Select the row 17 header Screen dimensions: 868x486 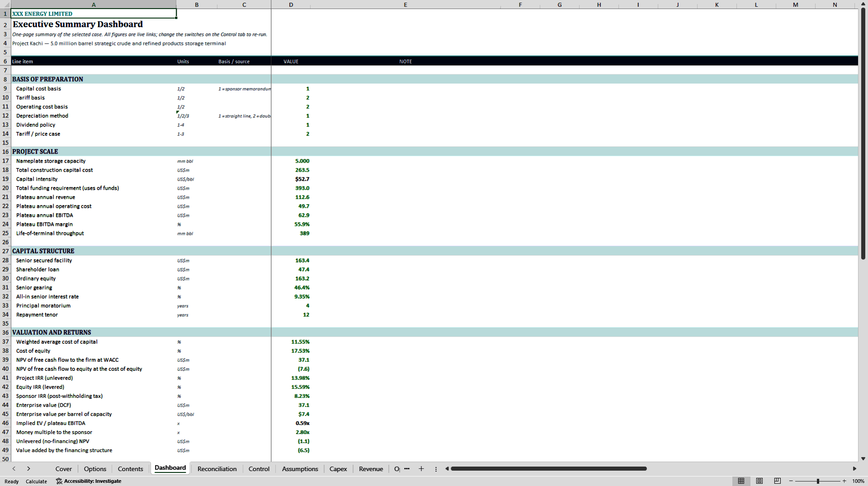[x=5, y=161]
